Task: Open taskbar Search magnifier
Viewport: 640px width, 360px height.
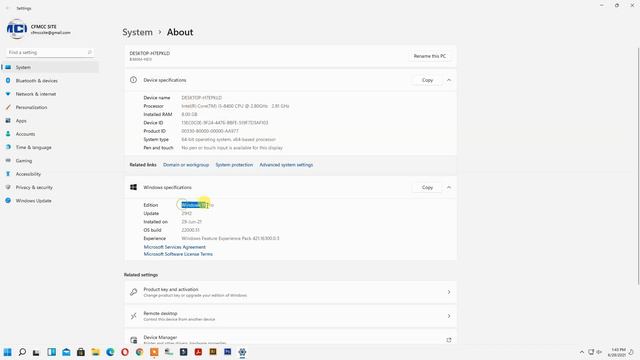Action: [x=22, y=352]
